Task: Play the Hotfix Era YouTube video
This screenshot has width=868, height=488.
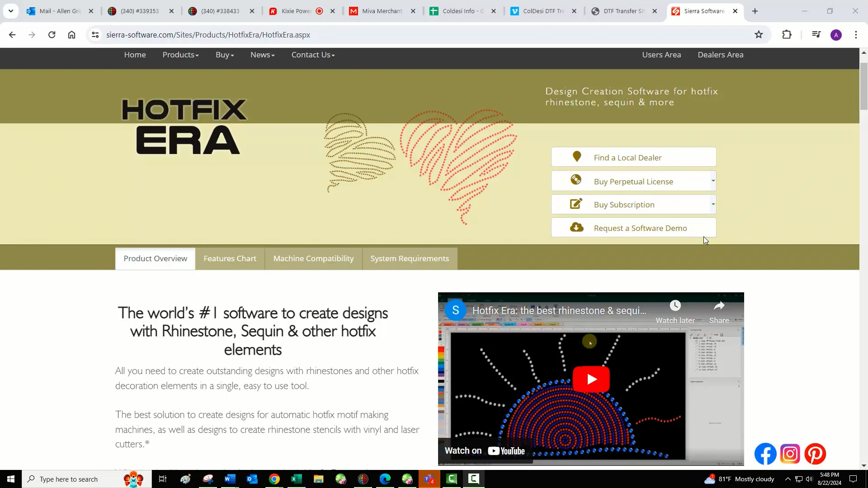Action: click(x=591, y=379)
